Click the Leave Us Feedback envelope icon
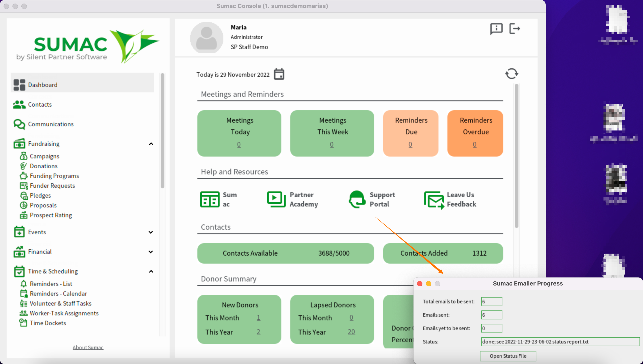 (x=434, y=200)
